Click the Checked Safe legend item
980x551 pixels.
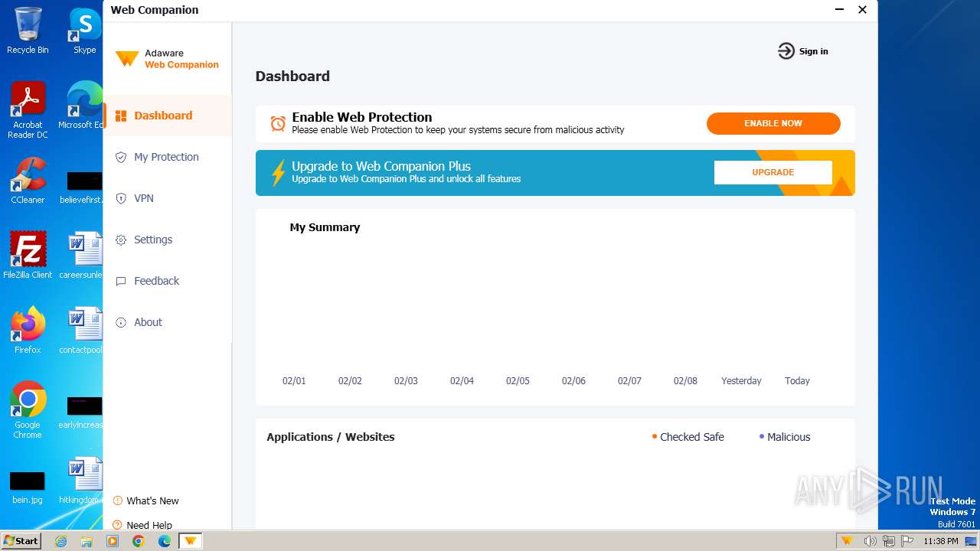click(x=688, y=437)
